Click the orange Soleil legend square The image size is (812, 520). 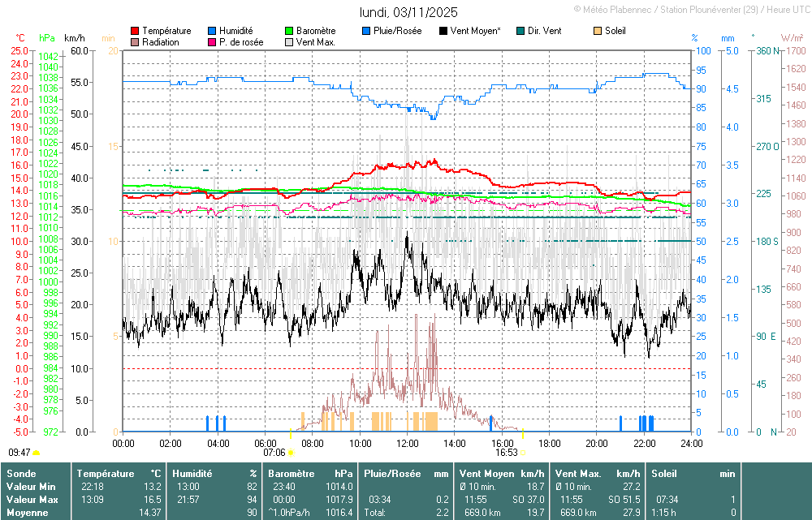[x=598, y=31]
